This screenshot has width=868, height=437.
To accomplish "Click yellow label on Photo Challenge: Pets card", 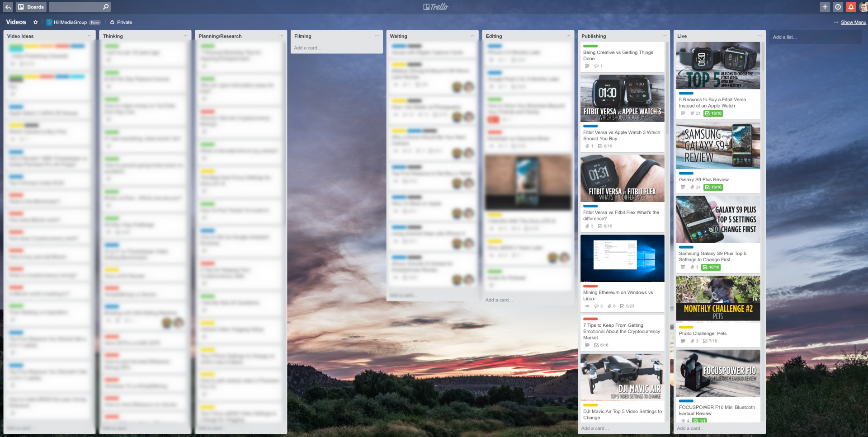I will tap(686, 327).
